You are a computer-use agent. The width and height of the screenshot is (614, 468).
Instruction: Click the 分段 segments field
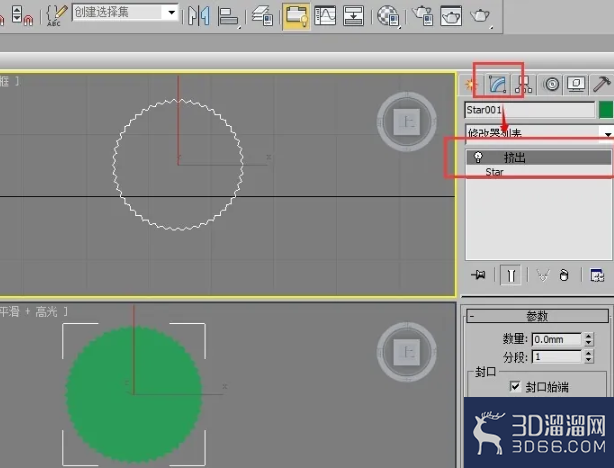(x=556, y=357)
